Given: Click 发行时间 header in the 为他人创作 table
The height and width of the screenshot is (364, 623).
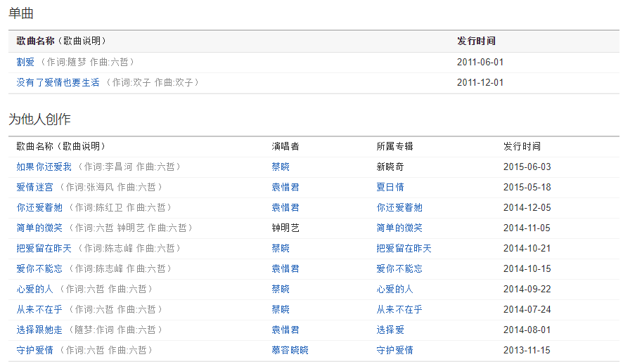Looking at the screenshot, I should pyautogui.click(x=522, y=146).
